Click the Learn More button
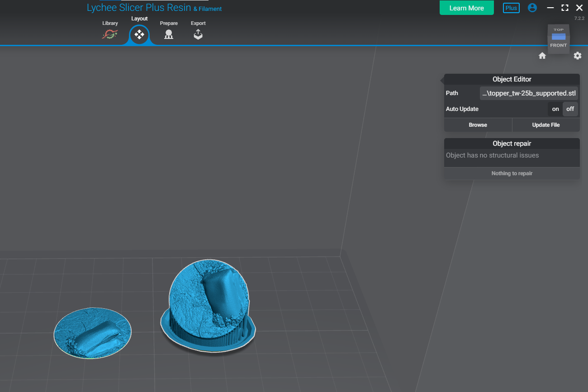Viewport: 588px width, 392px height. (x=467, y=8)
